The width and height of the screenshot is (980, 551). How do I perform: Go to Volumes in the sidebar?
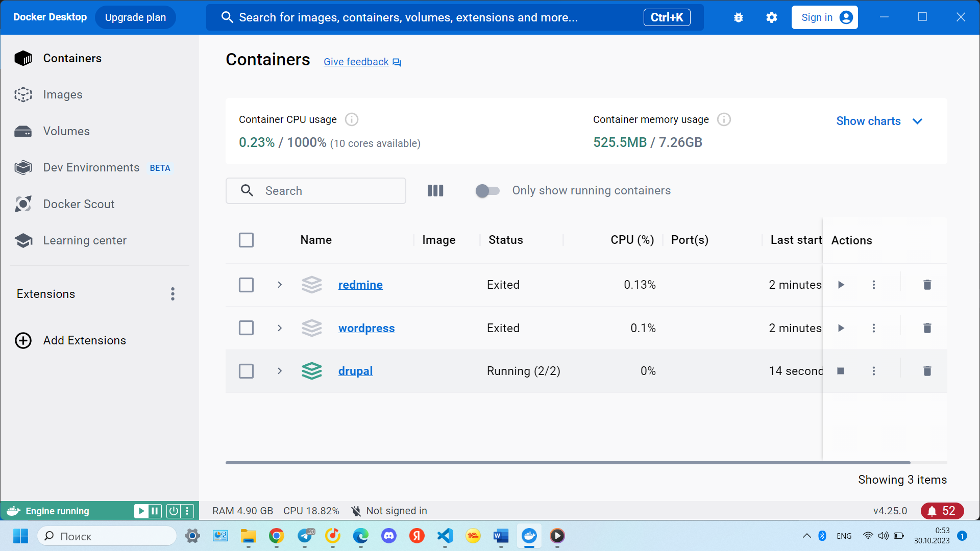[66, 131]
